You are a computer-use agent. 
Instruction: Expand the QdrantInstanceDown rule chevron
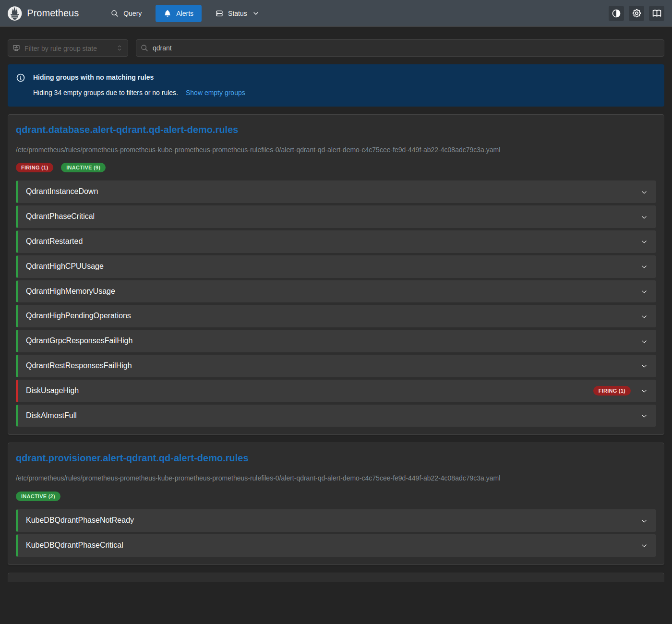pyautogui.click(x=644, y=192)
